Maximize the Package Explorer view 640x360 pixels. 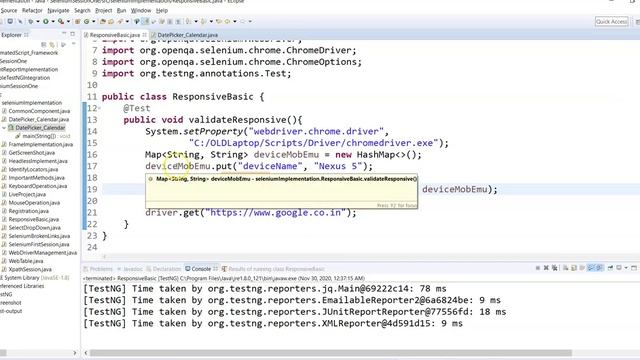pos(73,34)
